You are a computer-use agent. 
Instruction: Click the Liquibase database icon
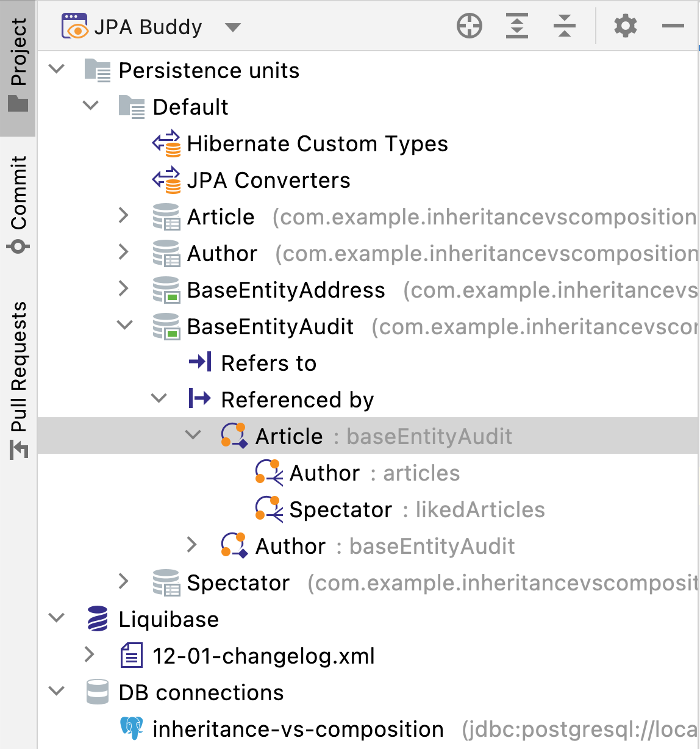click(x=98, y=620)
